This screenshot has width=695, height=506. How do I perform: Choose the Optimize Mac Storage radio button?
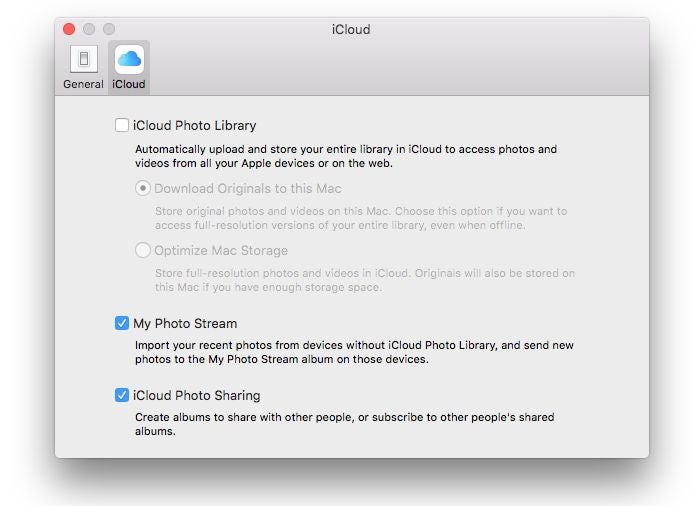click(143, 250)
